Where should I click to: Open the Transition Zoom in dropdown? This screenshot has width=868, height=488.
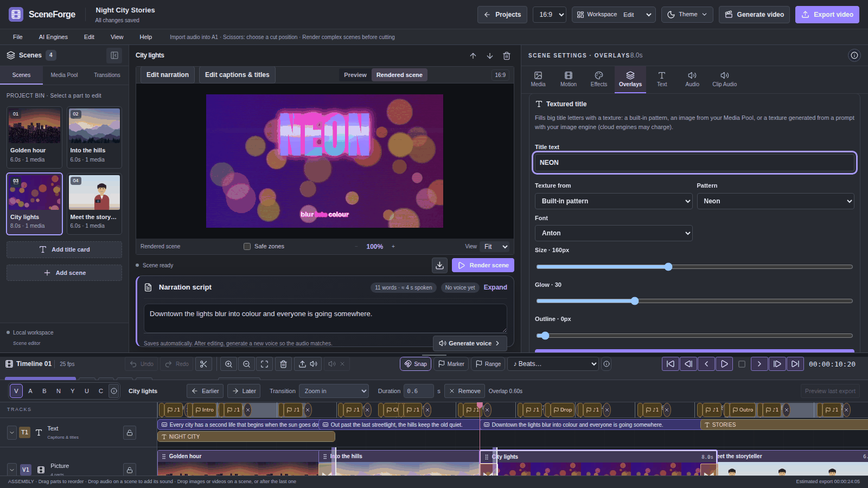[x=334, y=391]
